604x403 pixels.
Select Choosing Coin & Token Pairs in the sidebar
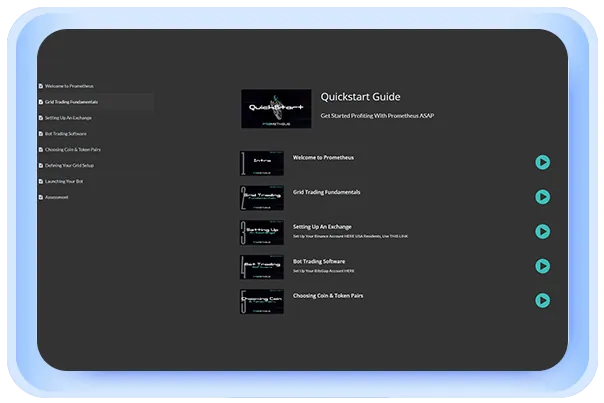73,149
